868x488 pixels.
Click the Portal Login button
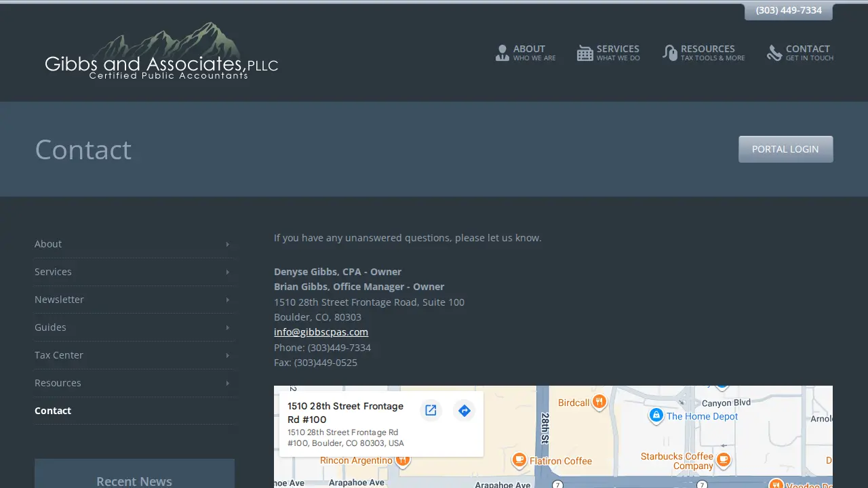click(785, 149)
